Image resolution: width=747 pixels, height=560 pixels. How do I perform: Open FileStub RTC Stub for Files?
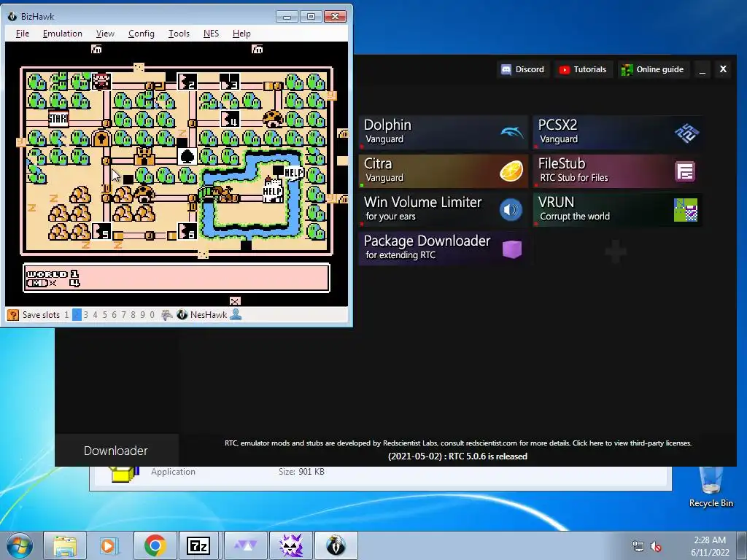[617, 171]
